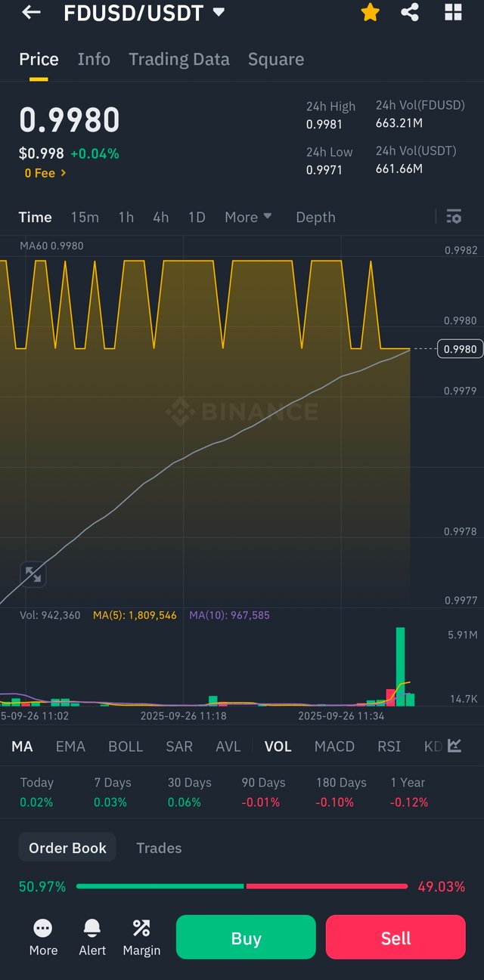484x980 pixels.
Task: Toggle the VOL indicator
Action: [278, 747]
